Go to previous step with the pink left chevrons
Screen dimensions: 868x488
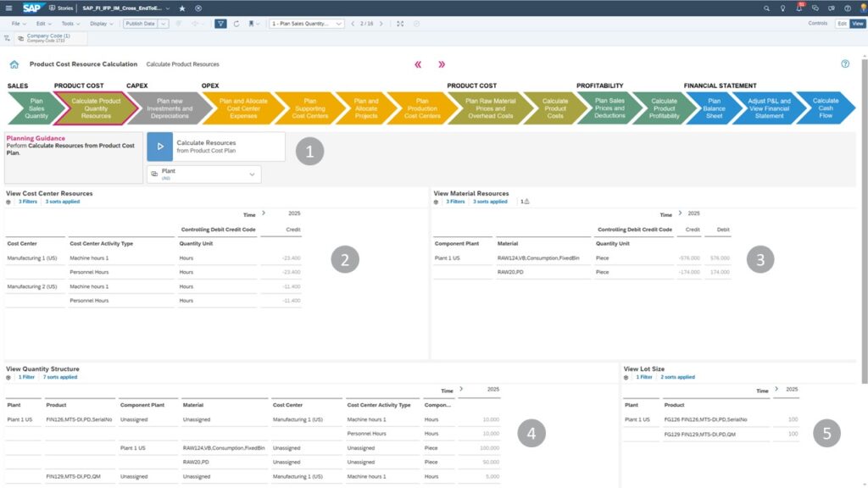click(x=417, y=64)
